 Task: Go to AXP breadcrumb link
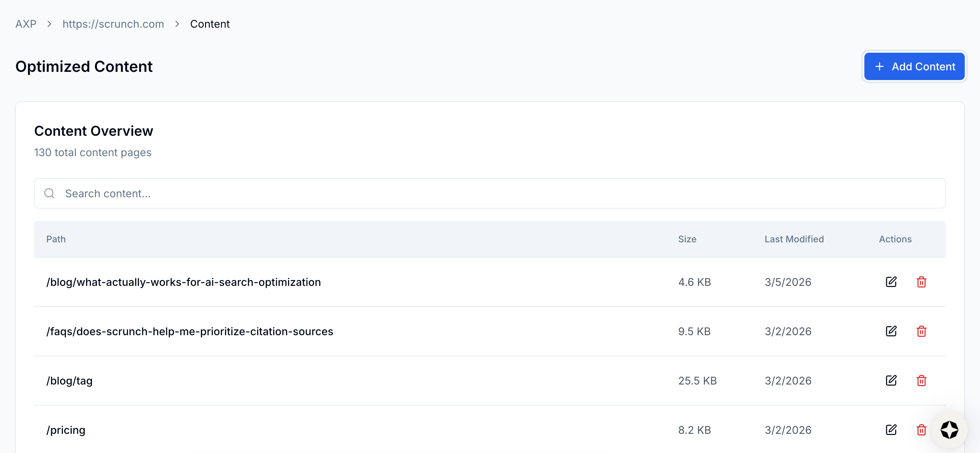pos(26,24)
